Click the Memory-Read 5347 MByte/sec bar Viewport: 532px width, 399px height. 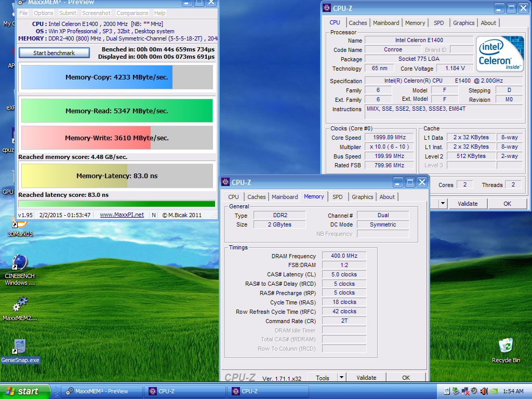[x=117, y=111]
